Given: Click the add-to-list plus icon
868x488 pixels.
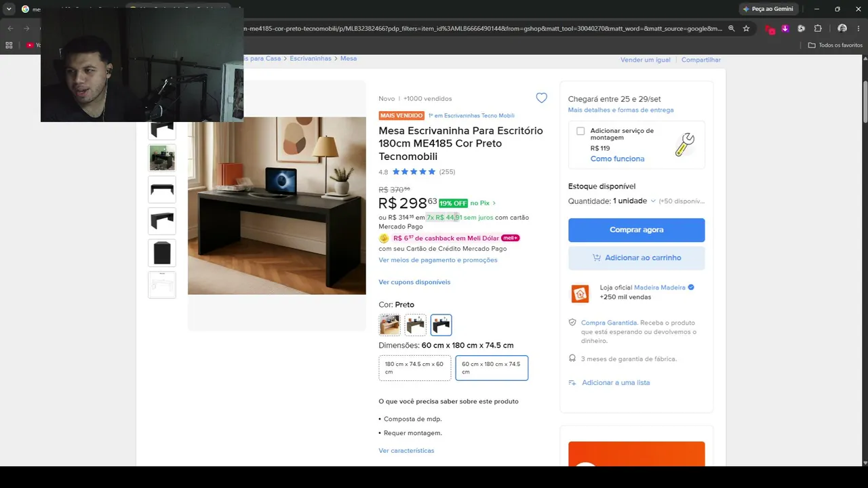Looking at the screenshot, I should (x=572, y=382).
